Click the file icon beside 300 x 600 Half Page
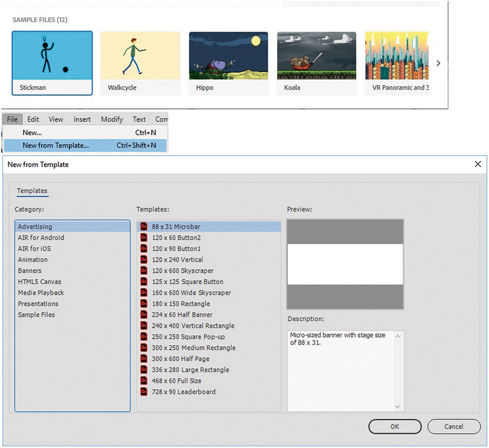The height and width of the screenshot is (448, 489). coord(144,359)
